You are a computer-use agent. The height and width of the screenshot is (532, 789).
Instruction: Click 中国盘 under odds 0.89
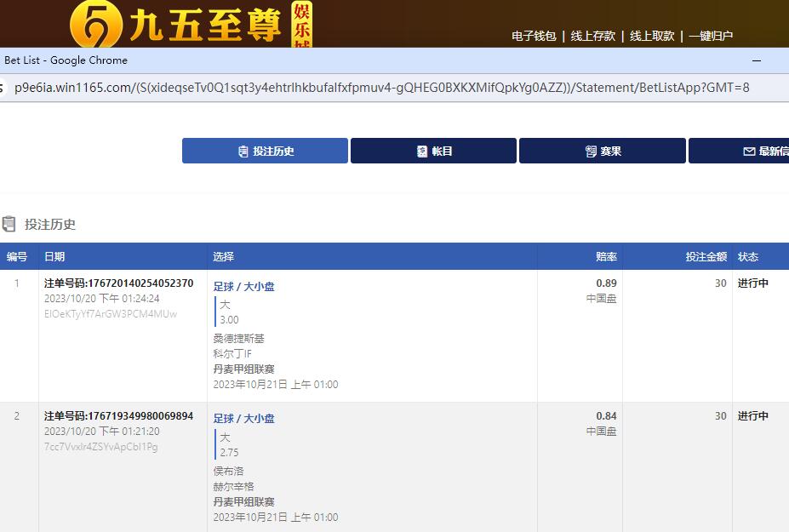pos(601,299)
